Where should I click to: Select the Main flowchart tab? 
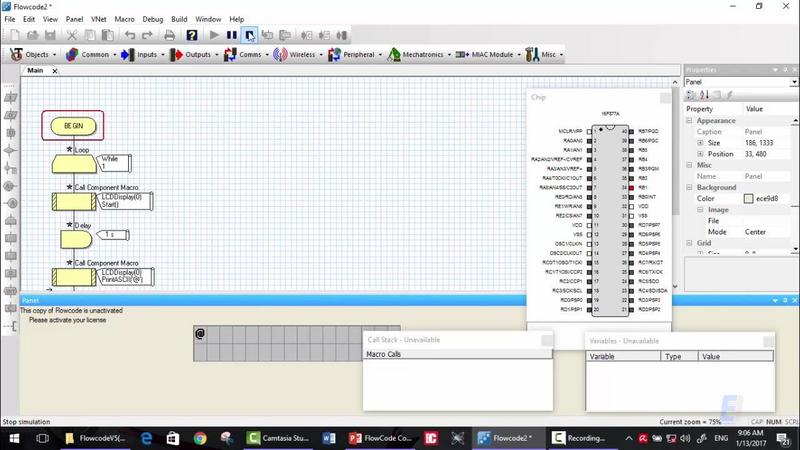click(x=35, y=70)
